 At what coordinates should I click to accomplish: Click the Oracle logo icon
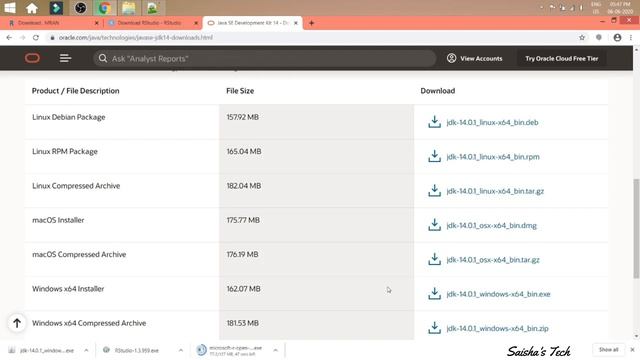pos(32,58)
